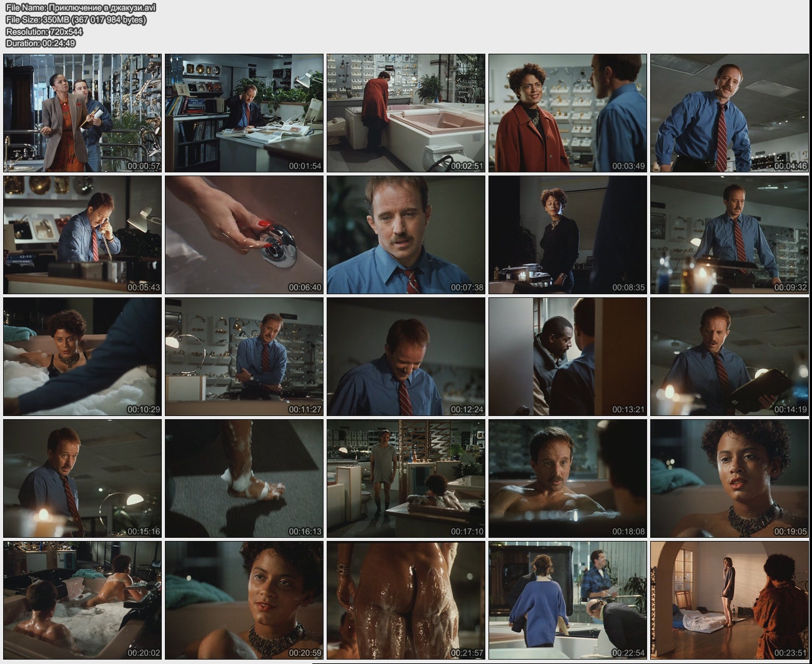Viewport: 812px width, 664px height.
Task: Select the close-up face thumbnail at 00:07:38
Action: [x=406, y=235]
